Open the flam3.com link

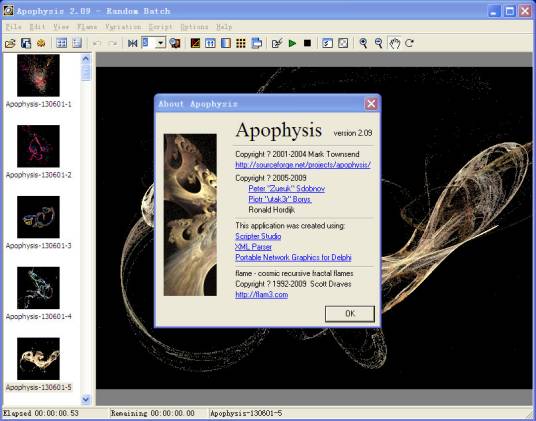pyautogui.click(x=262, y=295)
